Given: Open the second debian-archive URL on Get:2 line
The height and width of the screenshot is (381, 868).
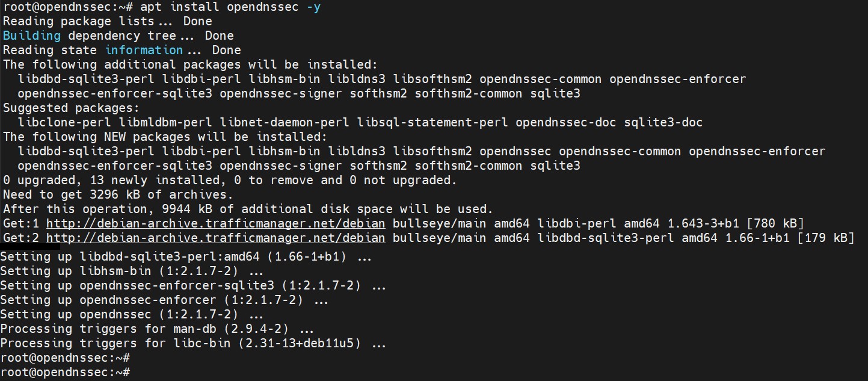Looking at the screenshot, I should 215,238.
